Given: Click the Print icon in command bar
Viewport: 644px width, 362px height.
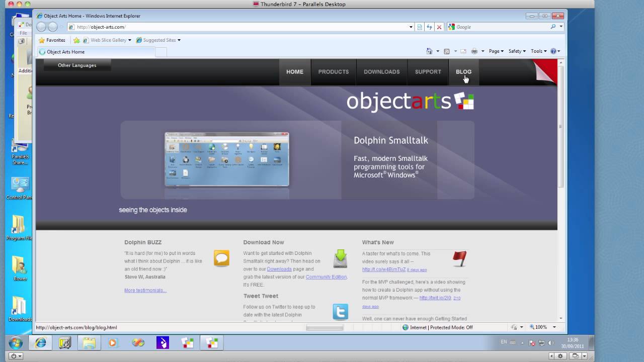Looking at the screenshot, I should [474, 51].
